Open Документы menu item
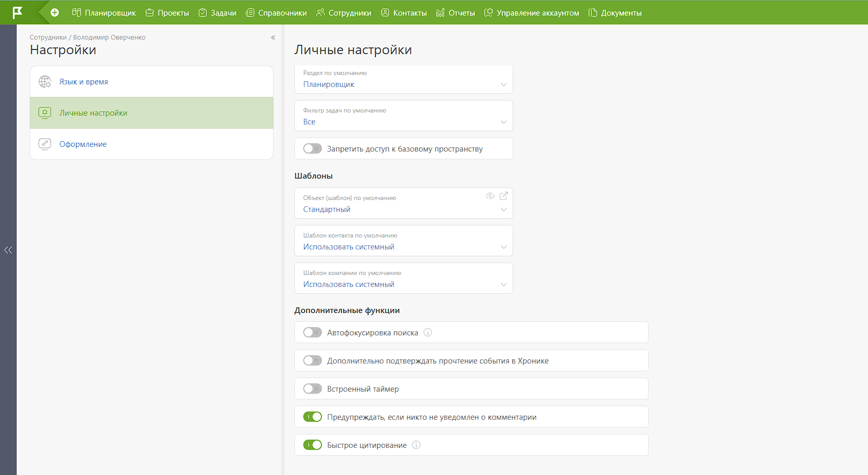The width and height of the screenshot is (868, 475). click(615, 12)
